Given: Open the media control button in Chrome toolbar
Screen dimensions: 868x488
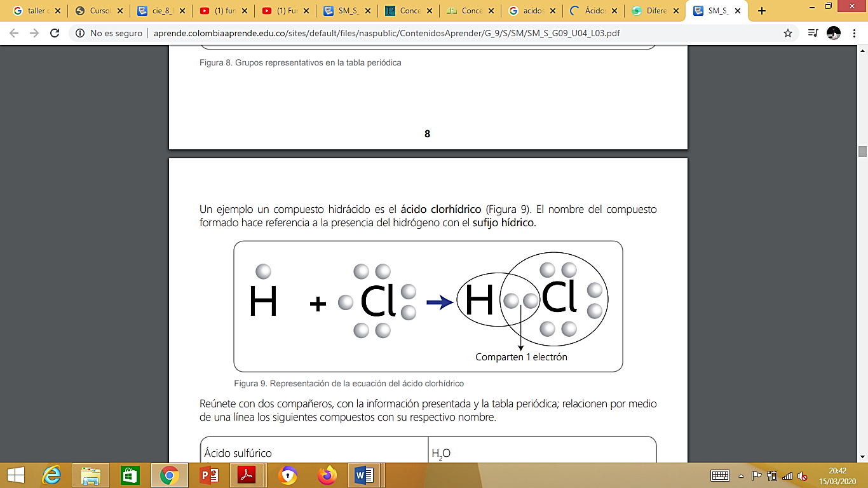Looking at the screenshot, I should (x=813, y=33).
